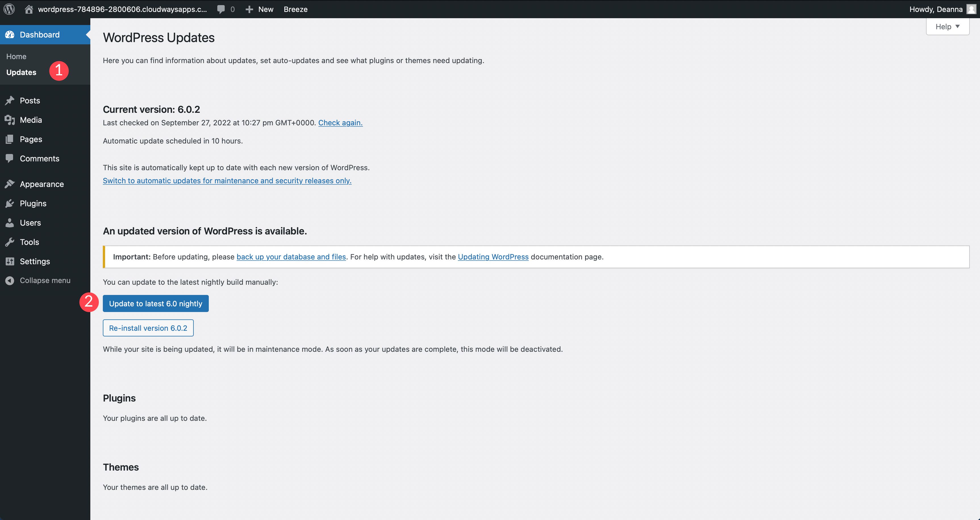
Task: Click the Updates menu item
Action: click(x=21, y=71)
